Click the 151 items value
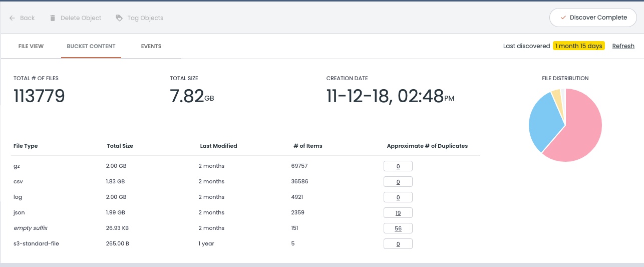Viewport: 644px width, 267px height. coord(294,228)
